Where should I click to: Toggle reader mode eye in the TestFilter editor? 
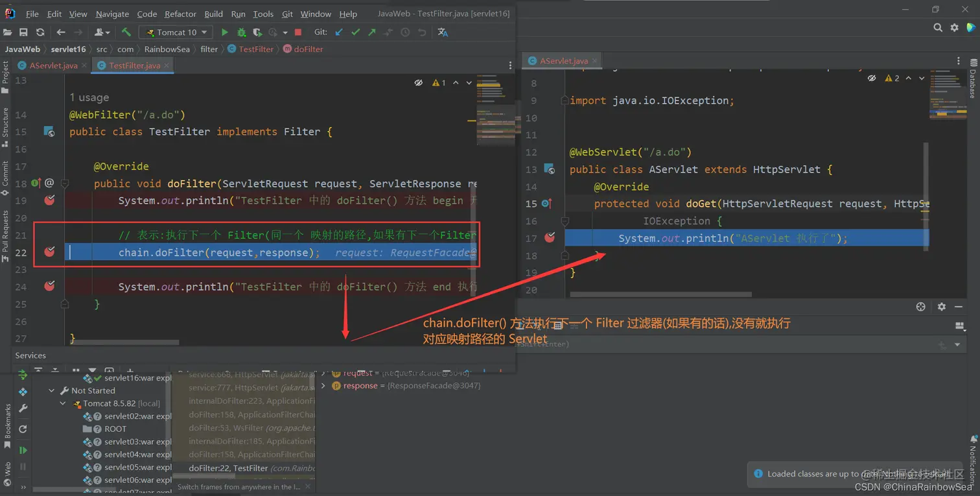pyautogui.click(x=419, y=83)
